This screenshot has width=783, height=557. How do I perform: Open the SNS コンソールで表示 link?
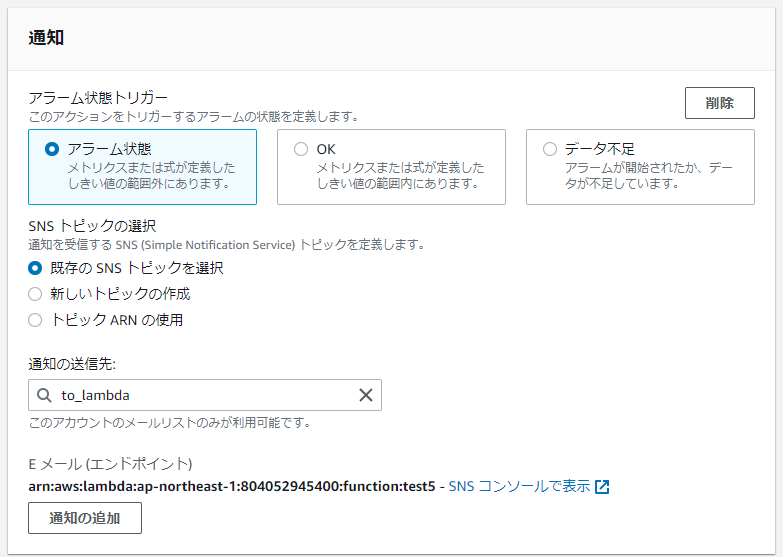tap(519, 486)
